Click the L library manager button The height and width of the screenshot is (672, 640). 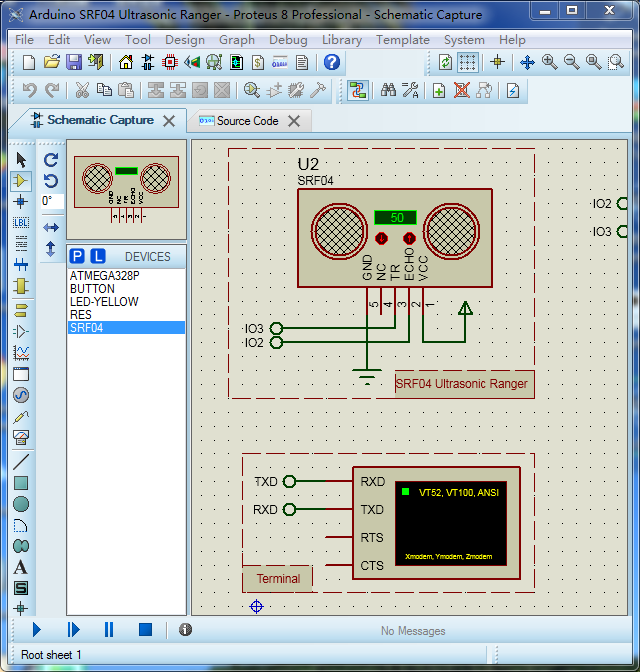pyautogui.click(x=98, y=256)
